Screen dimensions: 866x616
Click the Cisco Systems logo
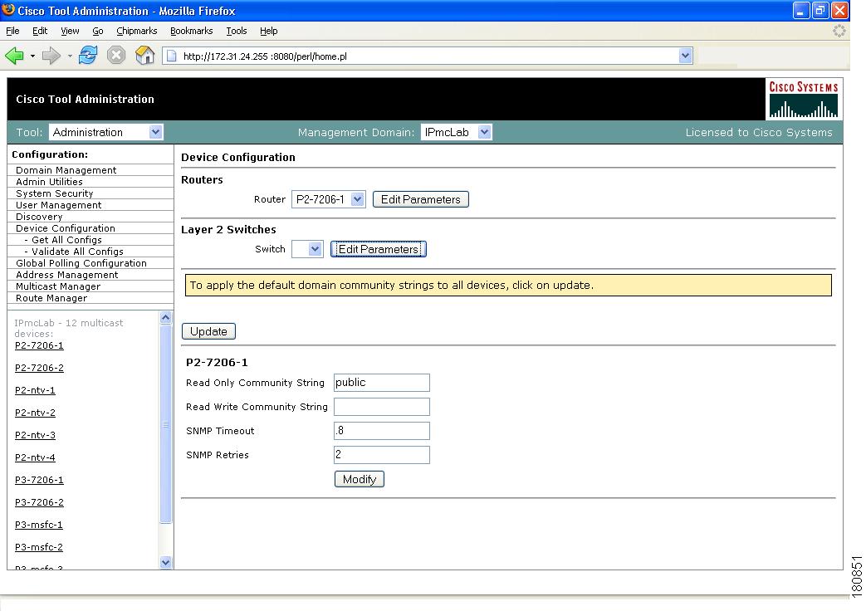tap(804, 99)
